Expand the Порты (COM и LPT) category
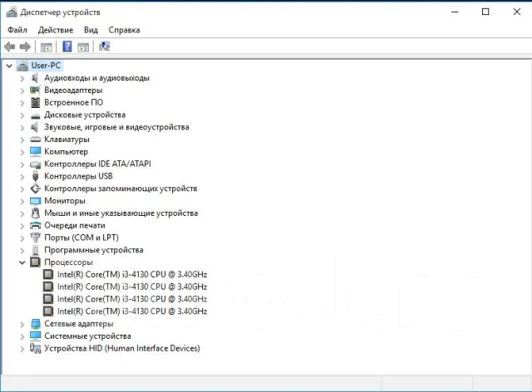 point(22,238)
